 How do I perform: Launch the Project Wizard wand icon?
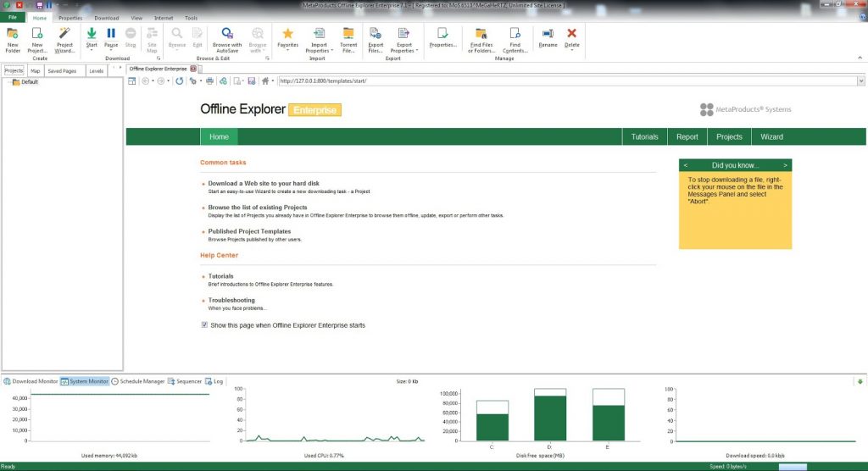coord(64,33)
